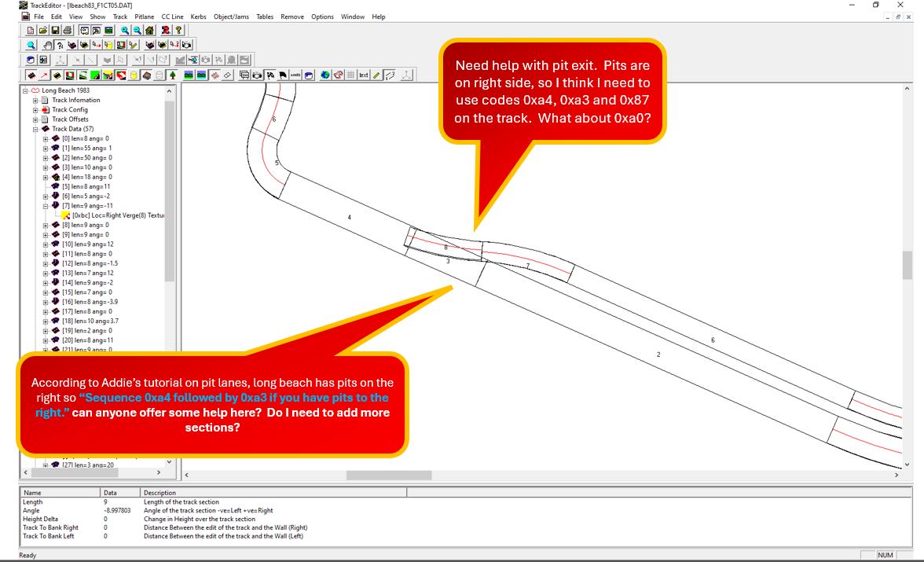Click the Home view icon
Viewport: 924px width, 562px height.
(x=149, y=31)
